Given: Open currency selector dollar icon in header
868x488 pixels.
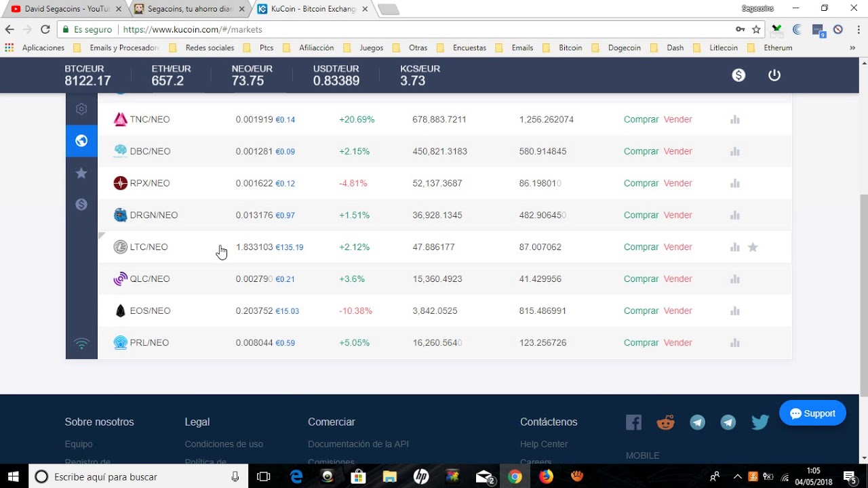Looking at the screenshot, I should 738,75.
